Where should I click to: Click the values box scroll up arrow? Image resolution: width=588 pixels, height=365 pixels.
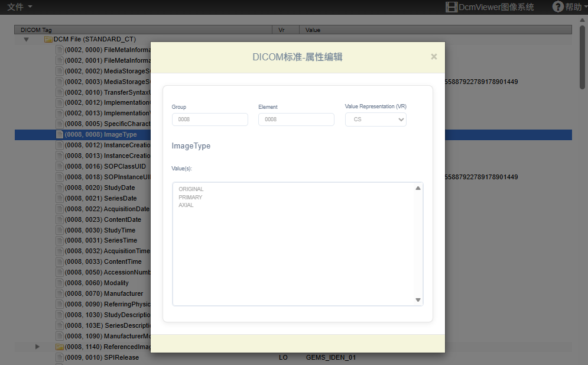pyautogui.click(x=418, y=188)
